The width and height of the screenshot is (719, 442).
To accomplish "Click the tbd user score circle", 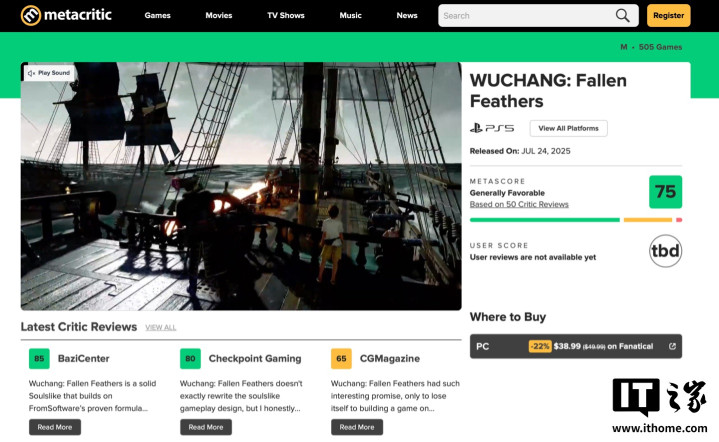I will [665, 251].
